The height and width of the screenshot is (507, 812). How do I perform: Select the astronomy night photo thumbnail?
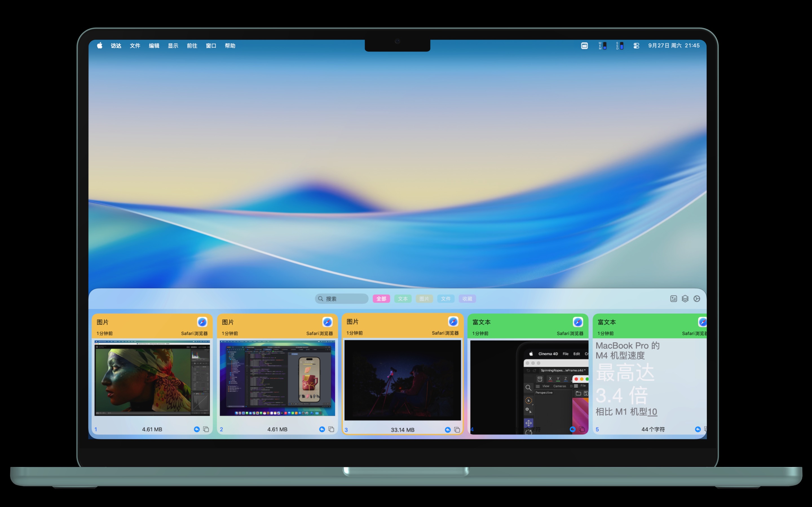pos(402,380)
